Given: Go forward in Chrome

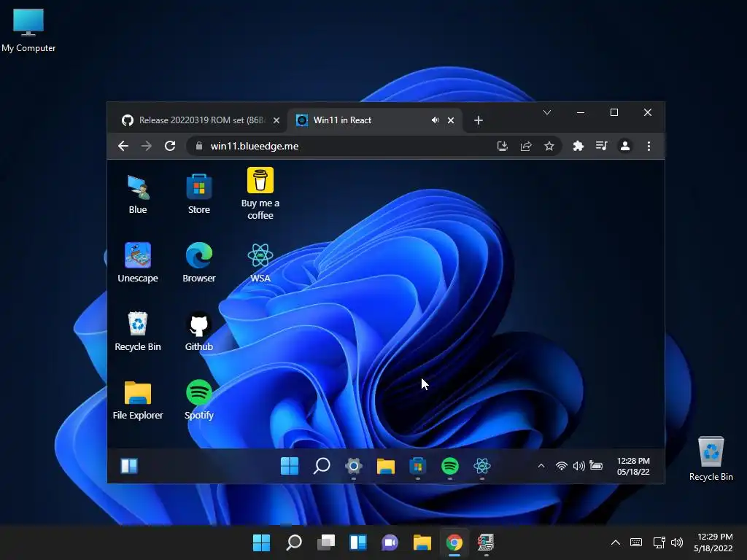Looking at the screenshot, I should click(146, 146).
